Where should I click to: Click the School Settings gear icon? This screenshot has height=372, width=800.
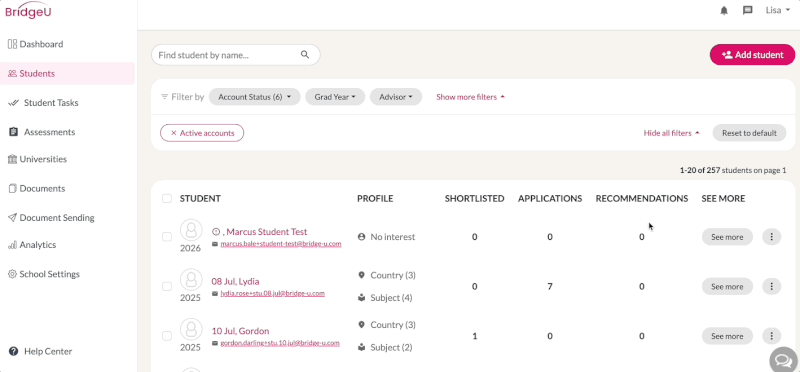[12, 274]
